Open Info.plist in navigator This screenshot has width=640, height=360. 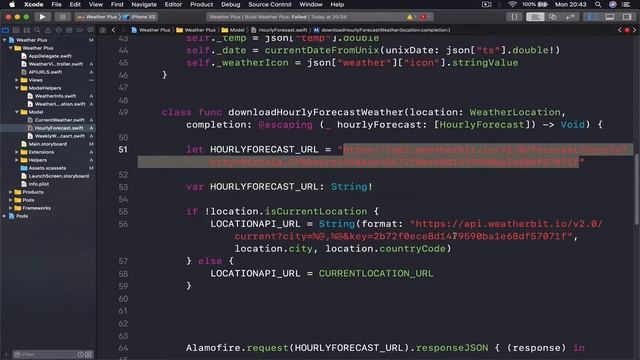point(38,184)
